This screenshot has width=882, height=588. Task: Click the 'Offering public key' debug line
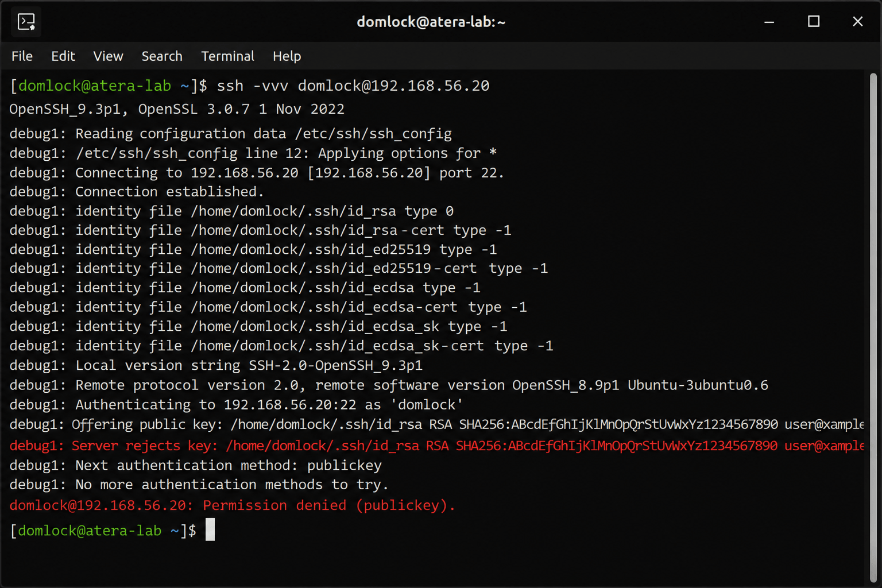click(436, 424)
